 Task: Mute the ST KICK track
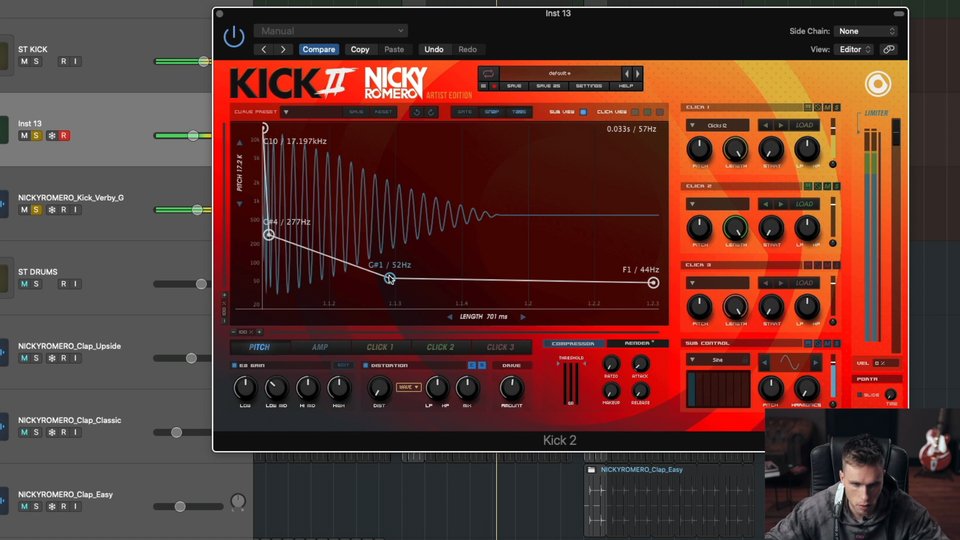click(24, 62)
